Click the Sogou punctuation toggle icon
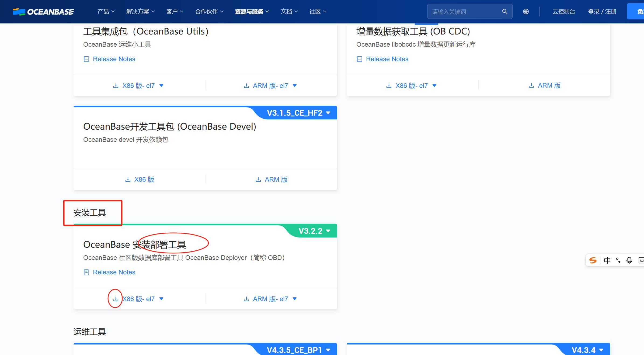 618,260
